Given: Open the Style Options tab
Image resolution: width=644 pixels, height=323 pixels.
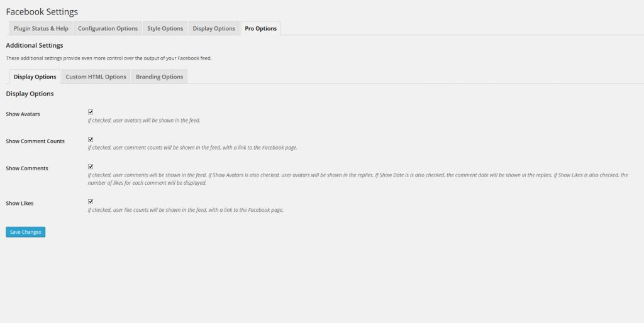Looking at the screenshot, I should pyautogui.click(x=165, y=28).
